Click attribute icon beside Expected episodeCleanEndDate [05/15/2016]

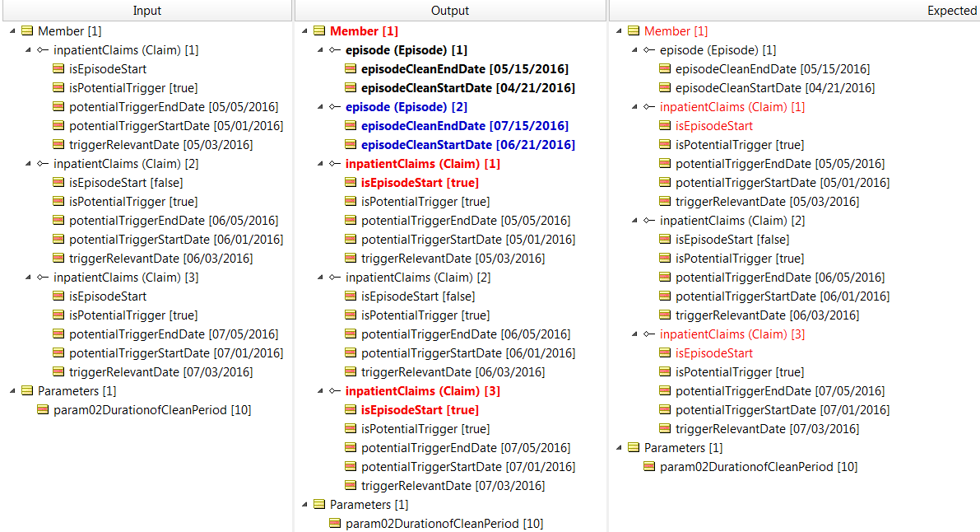coord(664,69)
